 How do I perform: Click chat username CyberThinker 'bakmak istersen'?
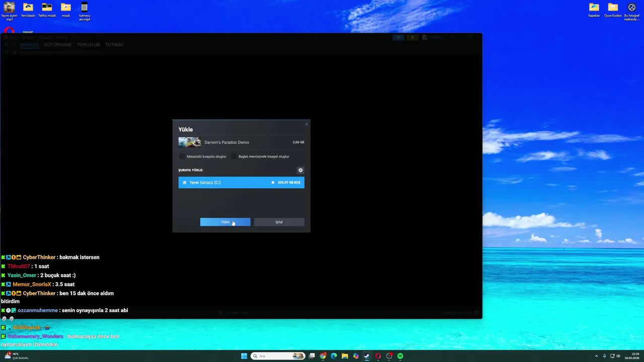pyautogui.click(x=39, y=257)
